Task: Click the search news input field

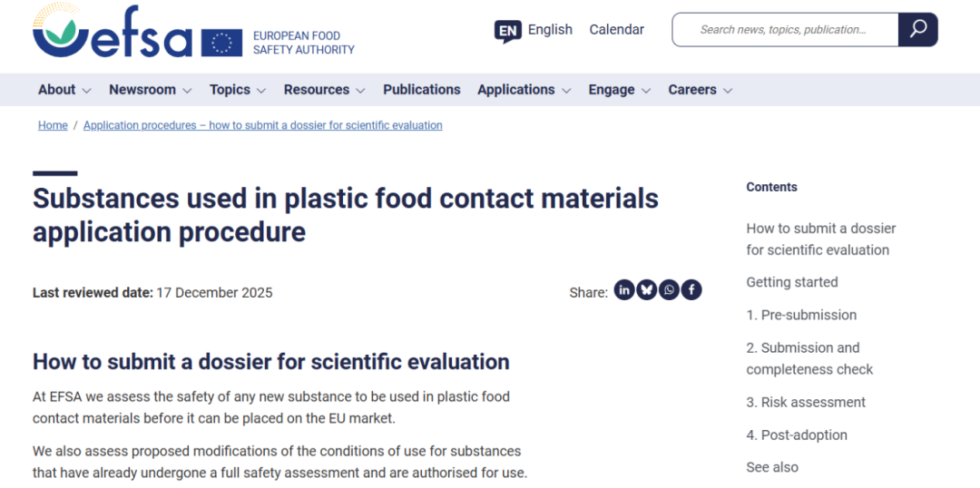Action: pyautogui.click(x=785, y=30)
